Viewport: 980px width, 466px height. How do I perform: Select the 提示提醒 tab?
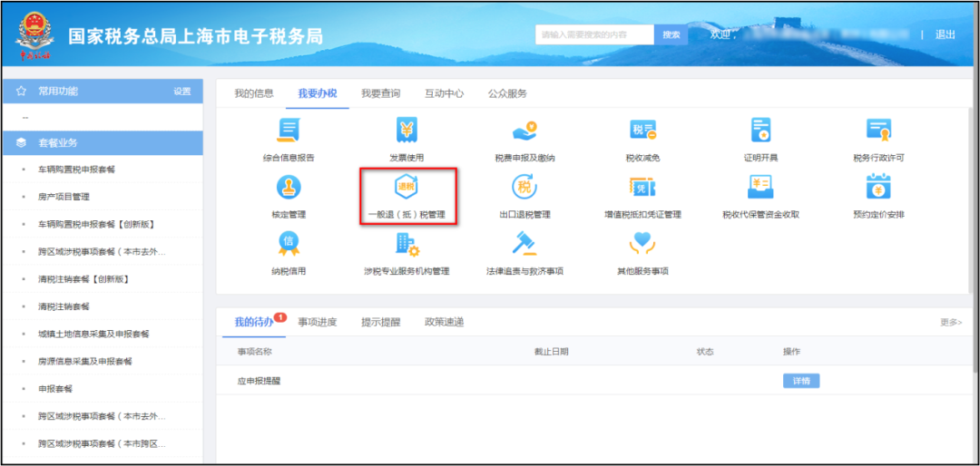click(380, 323)
